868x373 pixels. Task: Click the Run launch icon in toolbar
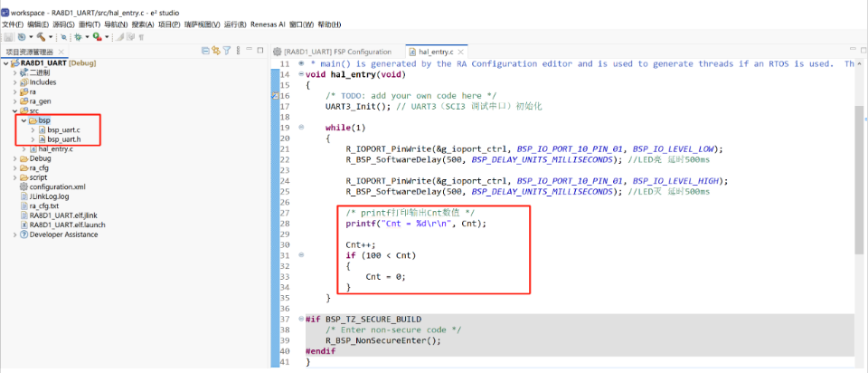point(98,37)
